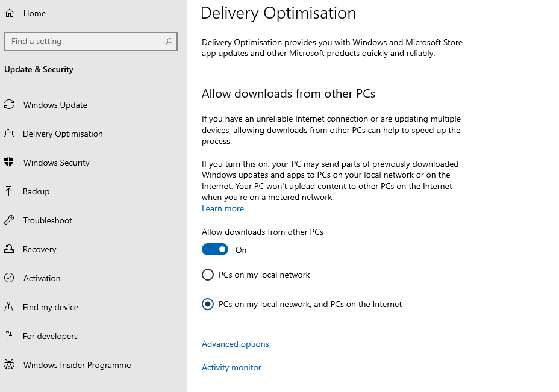Open the Learn more link

click(223, 209)
